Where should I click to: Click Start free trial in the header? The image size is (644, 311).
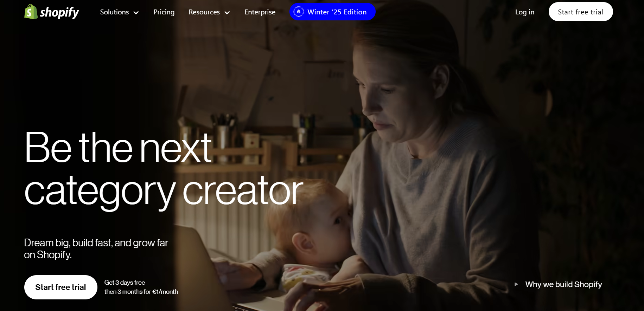pyautogui.click(x=580, y=12)
